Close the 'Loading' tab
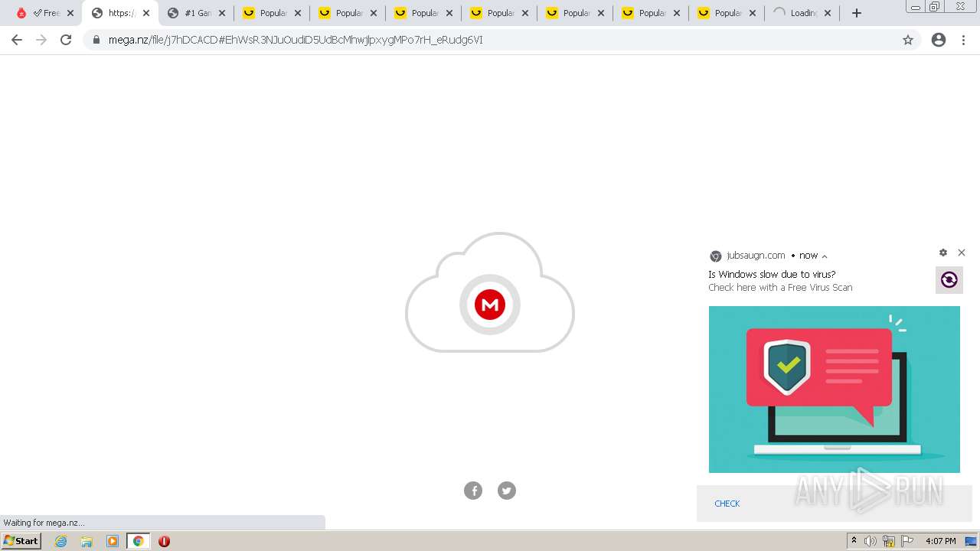The image size is (980, 551). point(828,13)
